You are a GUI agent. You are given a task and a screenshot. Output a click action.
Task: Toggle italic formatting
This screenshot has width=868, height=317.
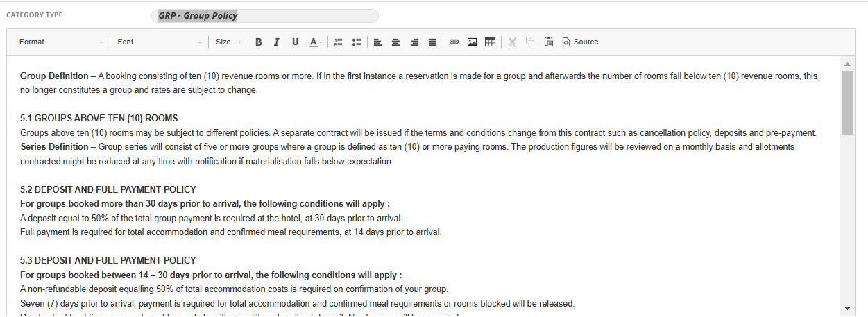[x=276, y=42]
